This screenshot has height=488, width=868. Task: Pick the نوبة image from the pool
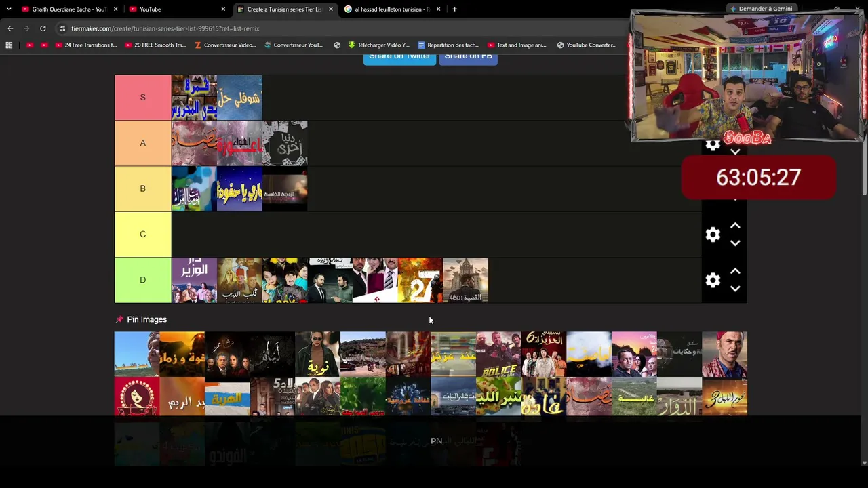pos(317,354)
